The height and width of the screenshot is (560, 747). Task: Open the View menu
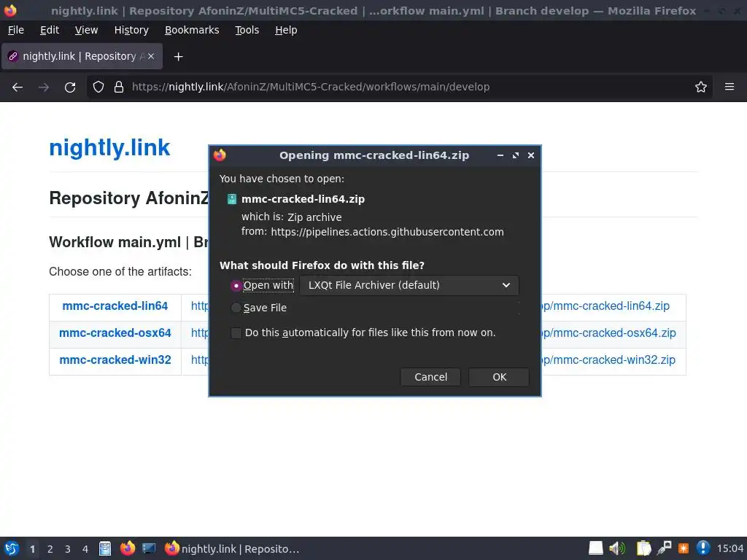(x=86, y=30)
